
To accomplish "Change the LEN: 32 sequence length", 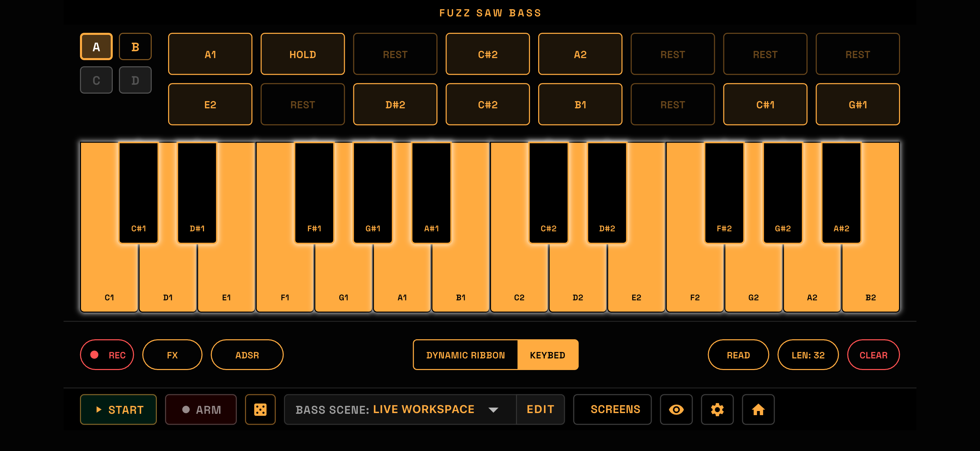I will click(808, 354).
